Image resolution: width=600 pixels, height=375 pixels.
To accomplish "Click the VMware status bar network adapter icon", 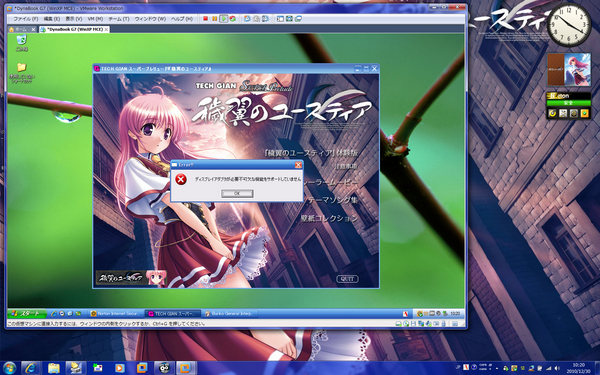I will (x=421, y=324).
